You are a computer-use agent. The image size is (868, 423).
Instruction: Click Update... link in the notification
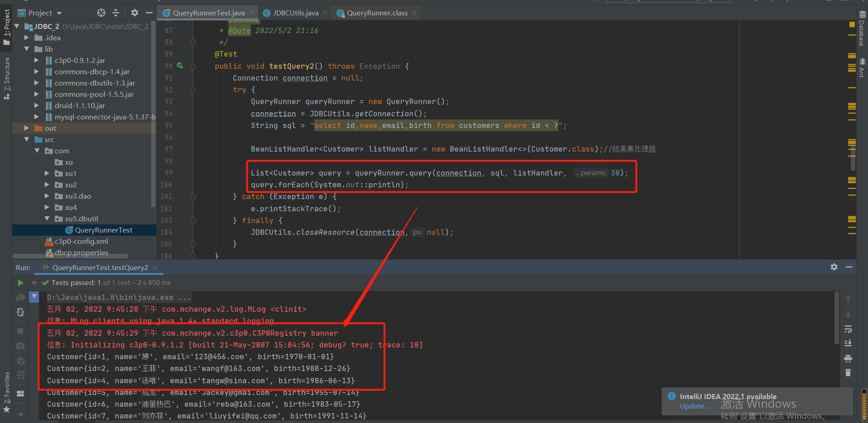coord(694,406)
